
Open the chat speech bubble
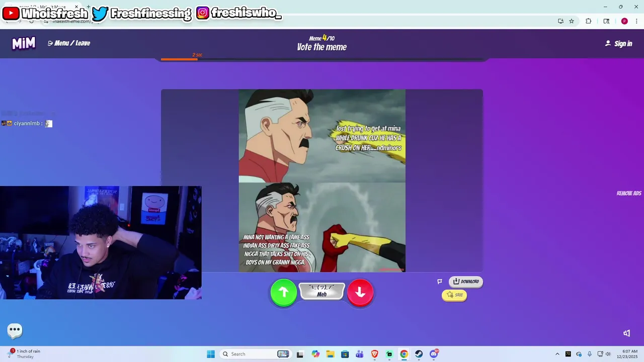[x=15, y=330]
